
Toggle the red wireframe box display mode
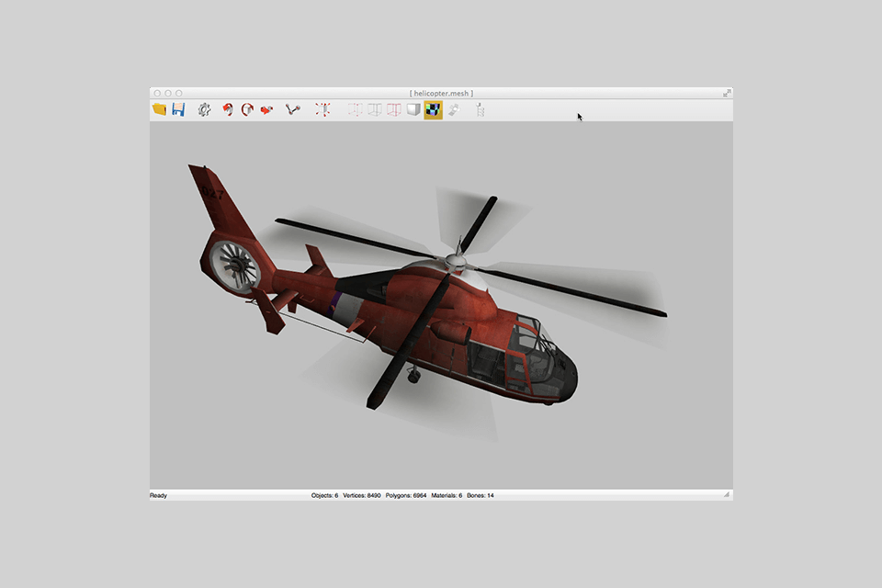(x=393, y=110)
